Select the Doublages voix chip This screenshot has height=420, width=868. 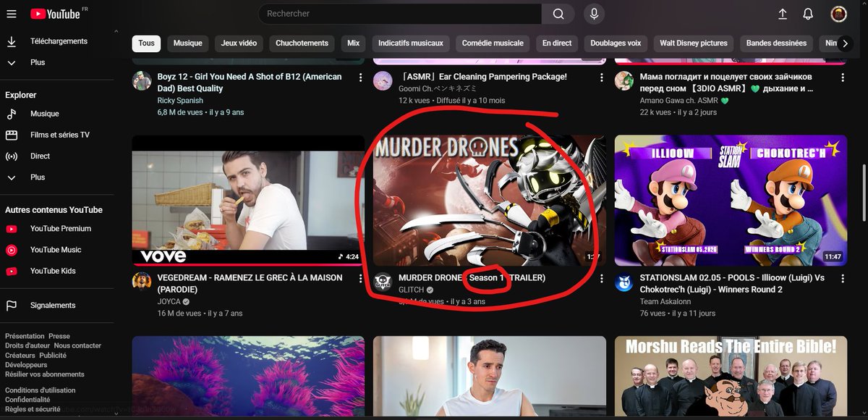616,43
